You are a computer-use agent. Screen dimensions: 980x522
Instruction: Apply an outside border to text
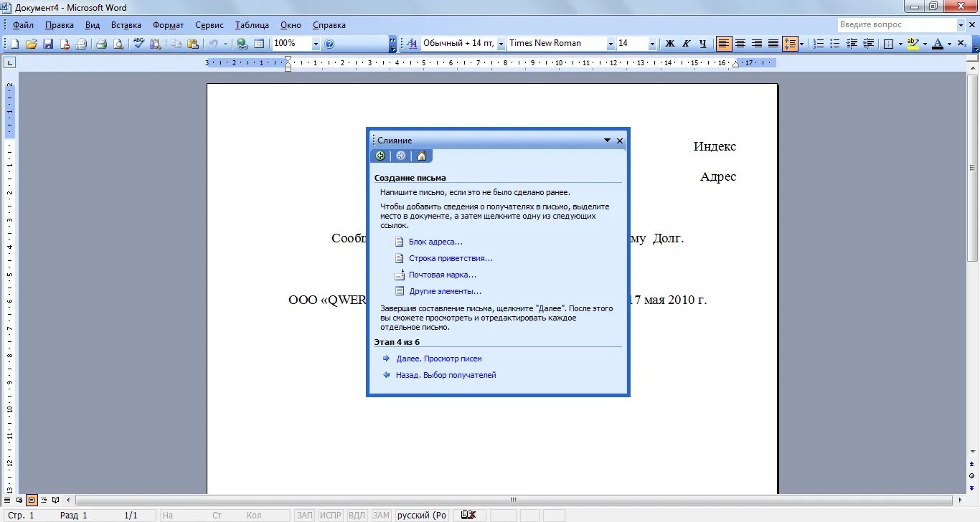[889, 44]
